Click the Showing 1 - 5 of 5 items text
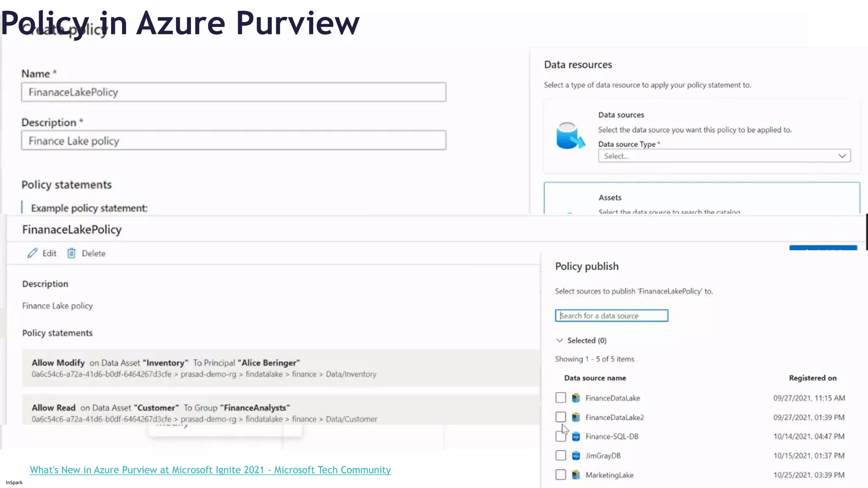868x488 pixels. pyautogui.click(x=595, y=359)
